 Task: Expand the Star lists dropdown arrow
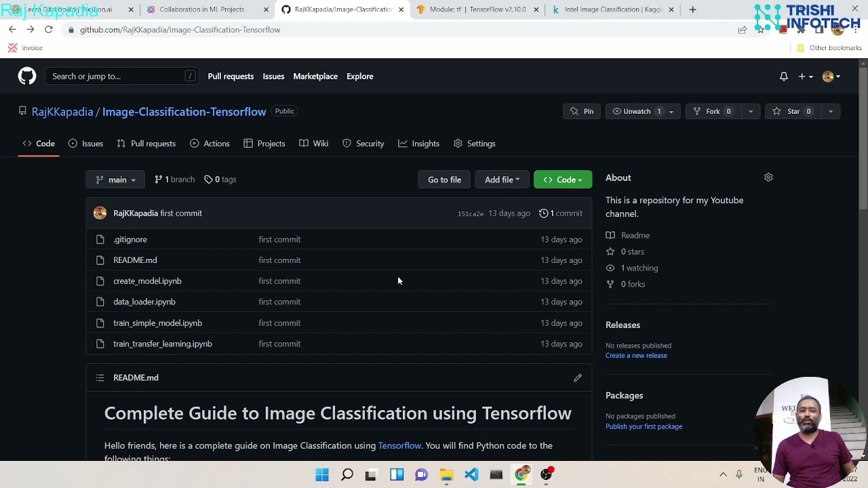click(x=831, y=111)
